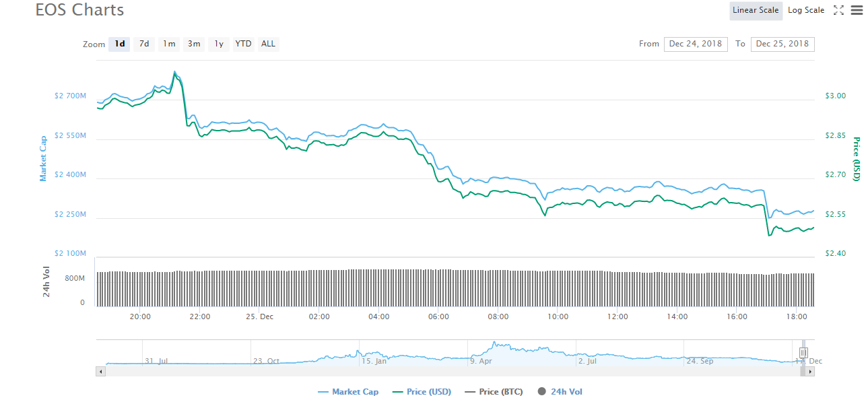Click the EOS Charts heading
868x402 pixels.
click(x=79, y=10)
